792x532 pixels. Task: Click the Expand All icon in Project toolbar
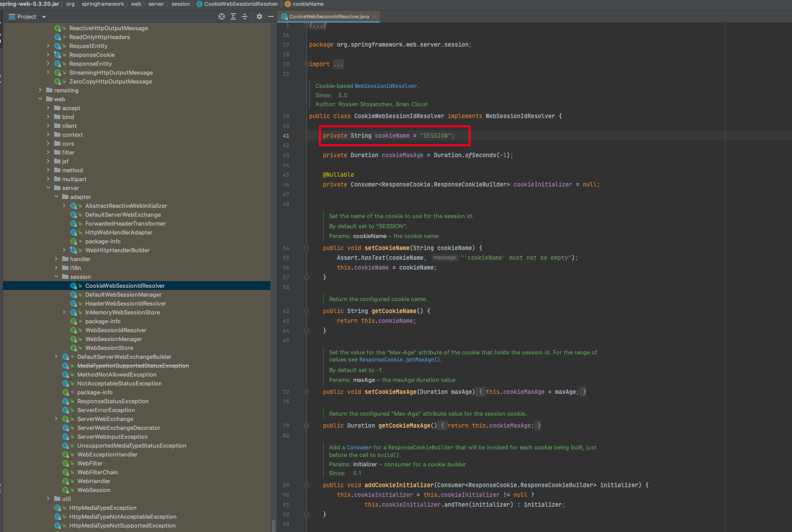(233, 16)
